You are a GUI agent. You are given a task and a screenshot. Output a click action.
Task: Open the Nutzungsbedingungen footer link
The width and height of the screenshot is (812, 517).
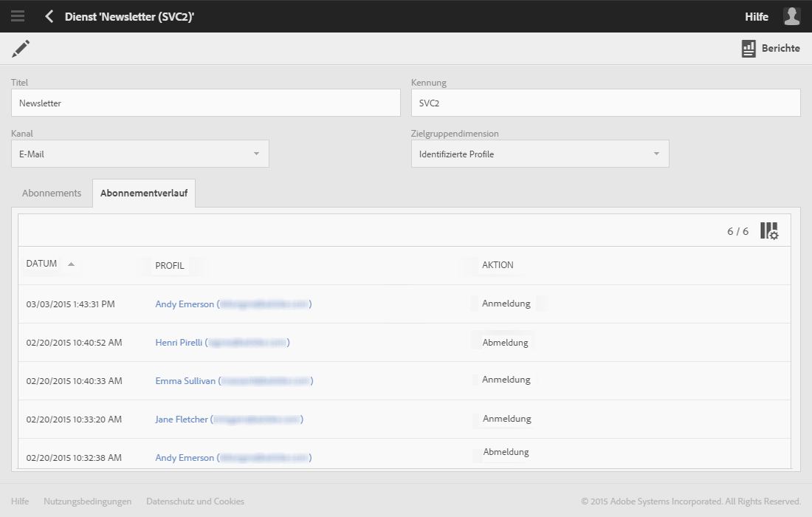(87, 501)
